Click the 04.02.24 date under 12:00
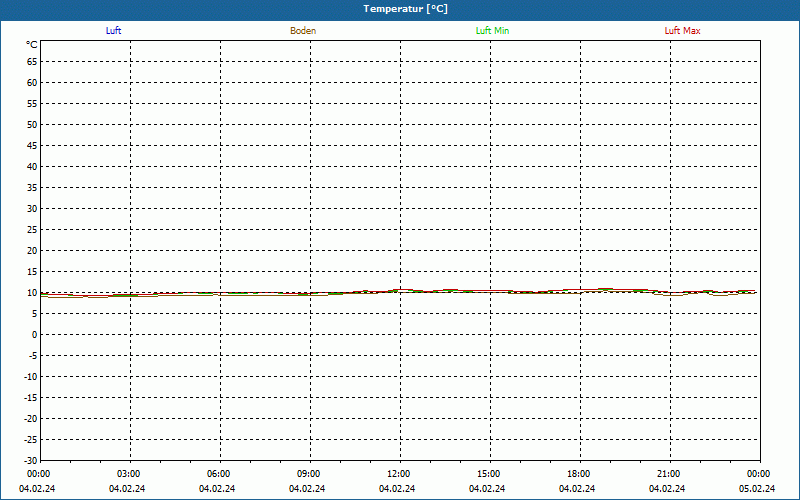 pos(397,489)
